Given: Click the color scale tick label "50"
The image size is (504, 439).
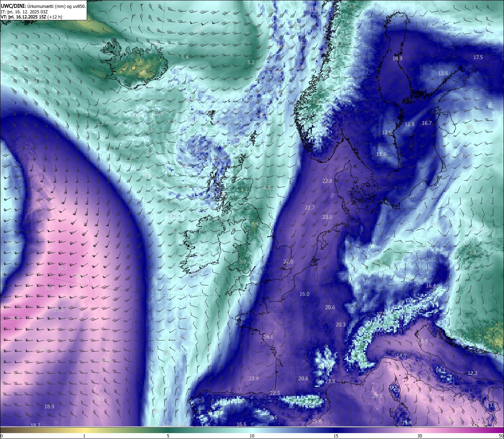Looking at the screenshot, I should pos(501,436).
